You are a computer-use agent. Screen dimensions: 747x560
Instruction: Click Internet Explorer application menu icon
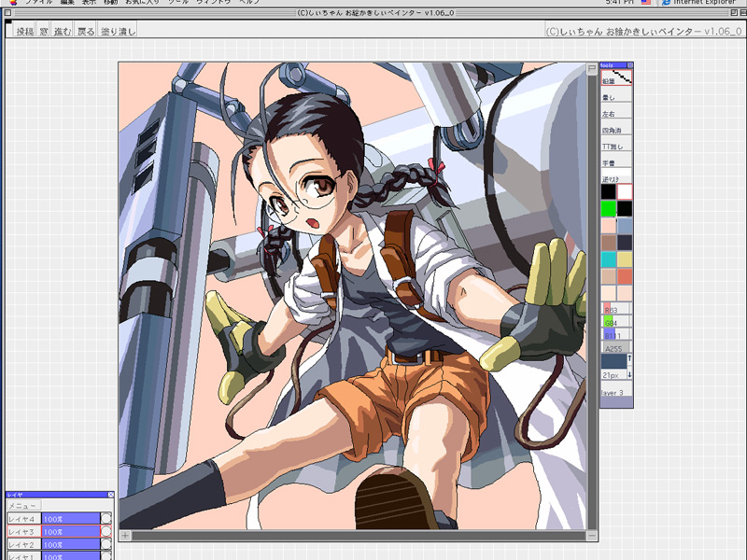[666, 3]
